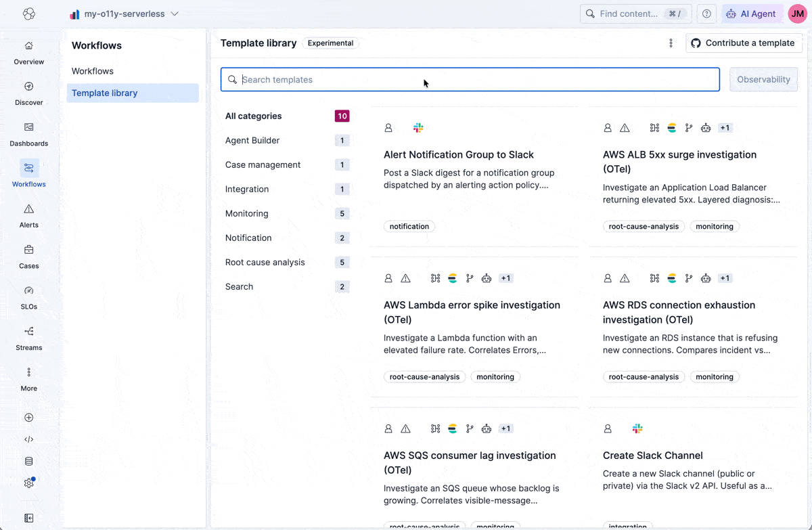The width and height of the screenshot is (812, 530).
Task: Select All categories filter
Action: point(287,116)
